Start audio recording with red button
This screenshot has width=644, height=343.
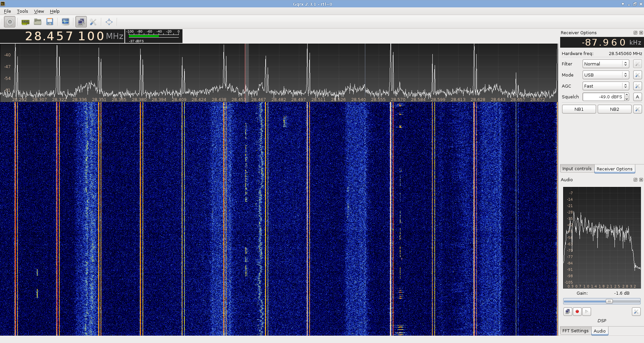point(577,311)
